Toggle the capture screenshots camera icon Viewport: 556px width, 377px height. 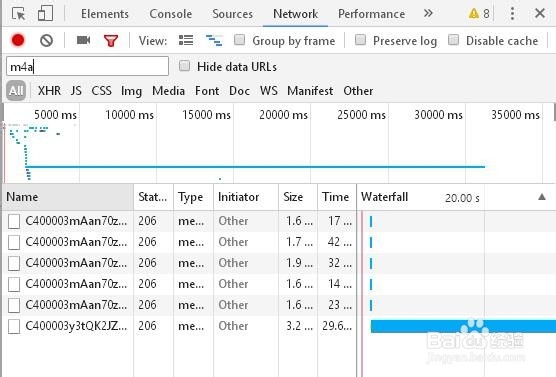click(x=83, y=40)
